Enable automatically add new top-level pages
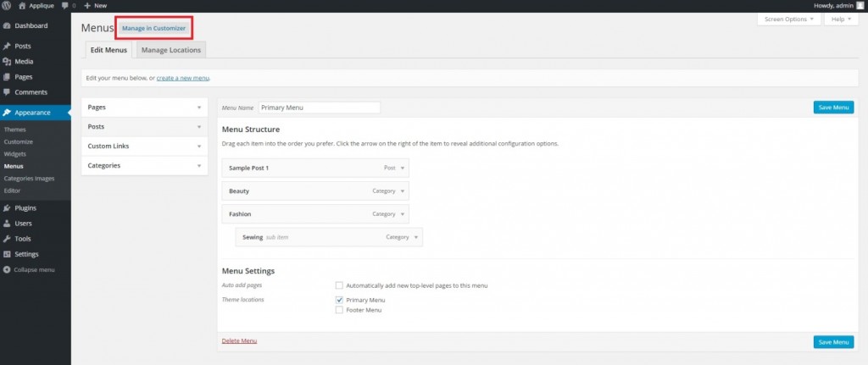868x365 pixels. (x=339, y=285)
